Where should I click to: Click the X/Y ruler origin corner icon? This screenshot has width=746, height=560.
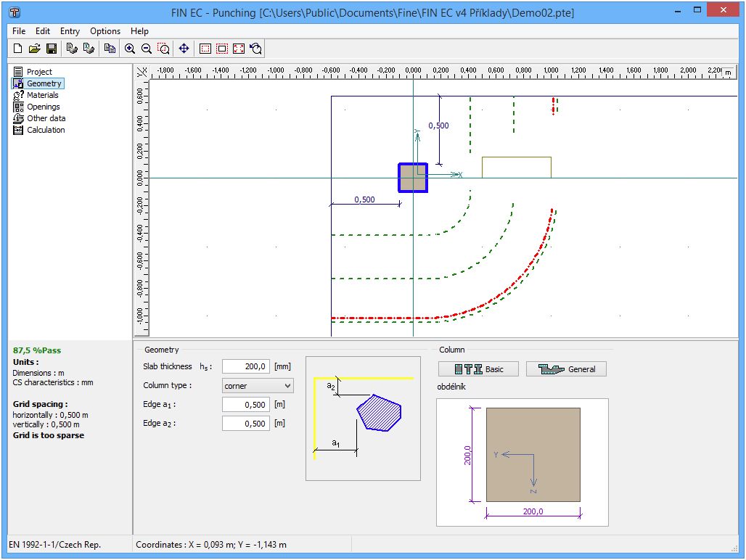click(x=142, y=72)
